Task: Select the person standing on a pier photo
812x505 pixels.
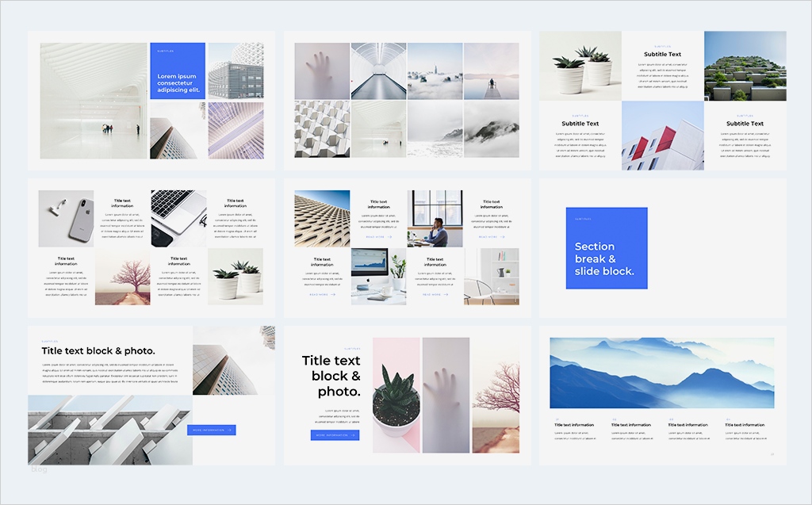Action: (492, 71)
